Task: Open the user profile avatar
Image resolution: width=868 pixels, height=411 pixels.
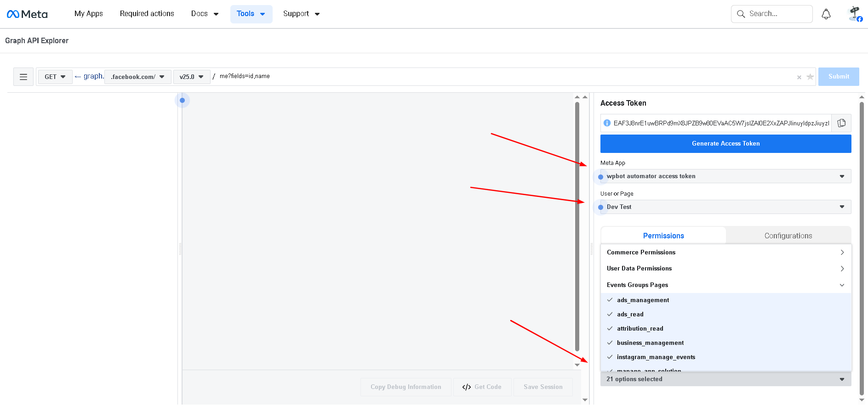Action: (854, 14)
